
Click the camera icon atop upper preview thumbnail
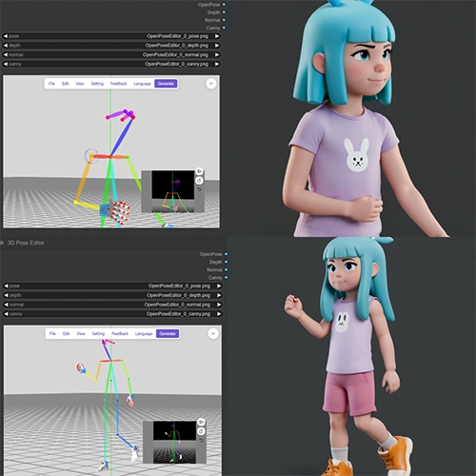click(199, 171)
